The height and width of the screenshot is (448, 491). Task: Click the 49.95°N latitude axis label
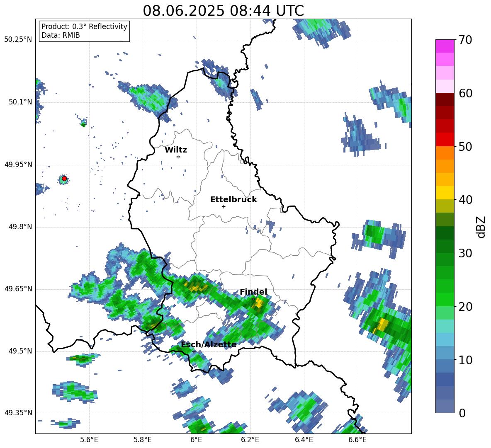click(x=18, y=165)
